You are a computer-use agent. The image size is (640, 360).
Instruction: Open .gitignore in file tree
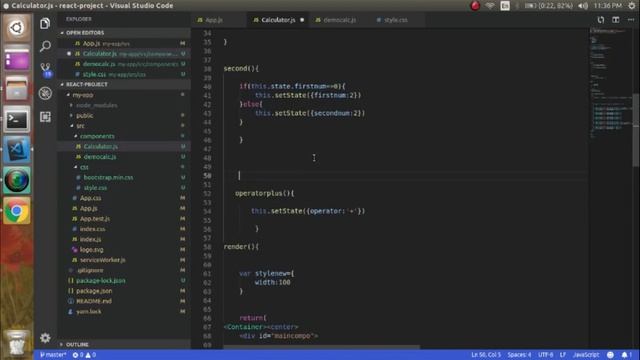tap(90, 270)
